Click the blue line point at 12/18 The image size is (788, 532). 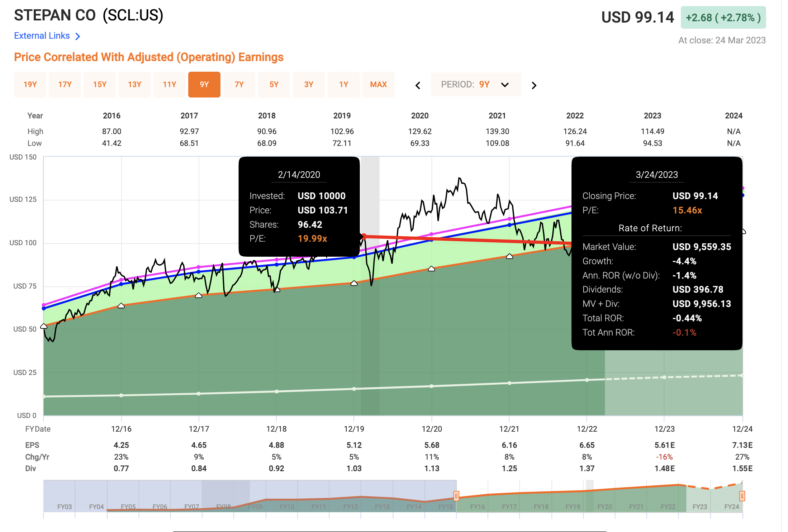point(276,265)
